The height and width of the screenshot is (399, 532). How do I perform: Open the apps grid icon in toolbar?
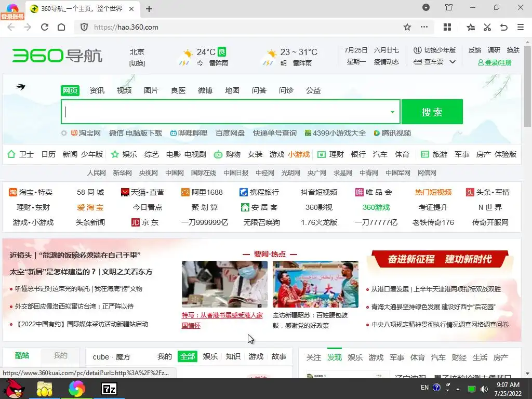point(447,27)
